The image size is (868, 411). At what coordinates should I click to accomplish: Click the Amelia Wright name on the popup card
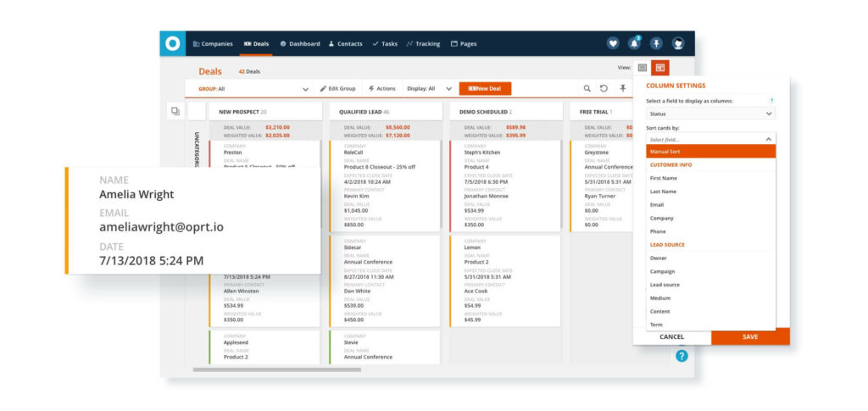point(136,194)
